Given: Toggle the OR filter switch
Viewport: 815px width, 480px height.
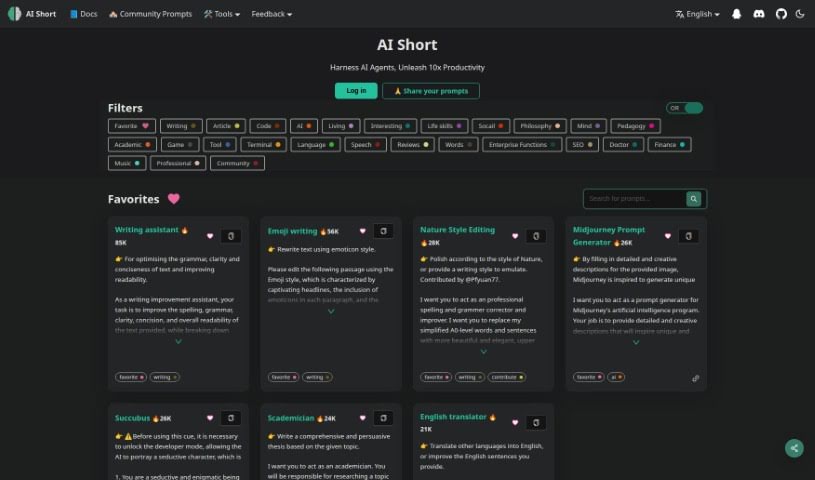Looking at the screenshot, I should (x=685, y=108).
